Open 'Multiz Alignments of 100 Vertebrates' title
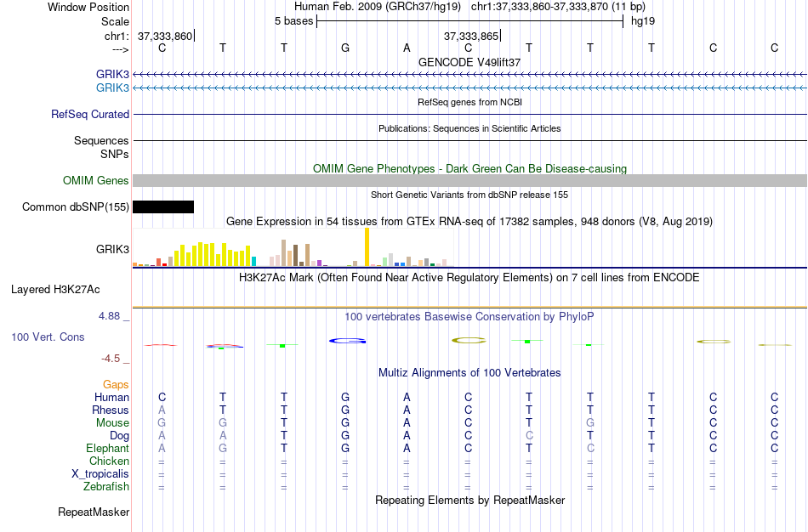This screenshot has height=532, width=808. [469, 372]
